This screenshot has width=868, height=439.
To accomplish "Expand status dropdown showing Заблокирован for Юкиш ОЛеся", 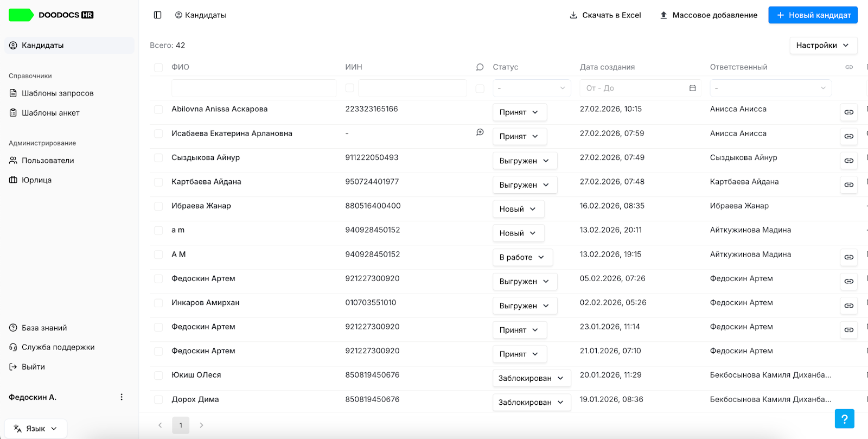I will click(532, 378).
